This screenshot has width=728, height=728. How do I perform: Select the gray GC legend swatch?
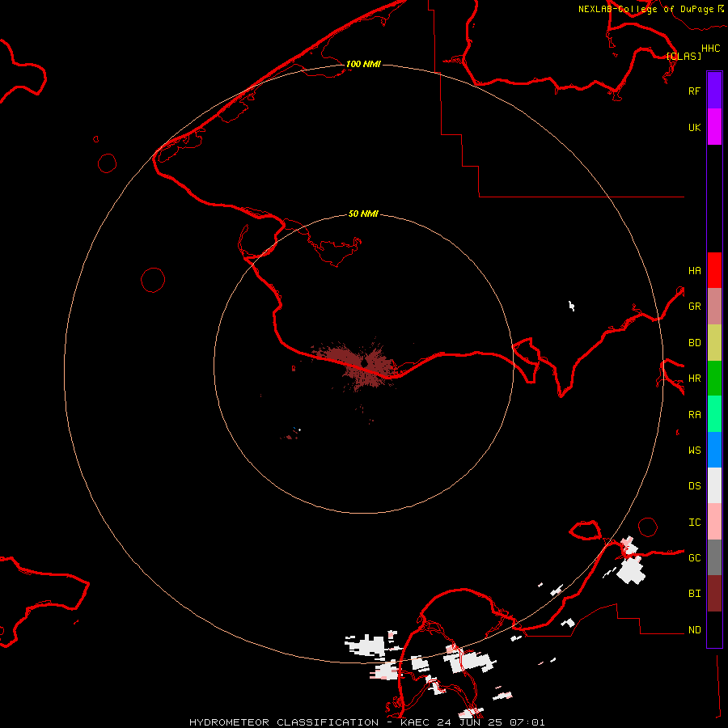[x=714, y=557]
